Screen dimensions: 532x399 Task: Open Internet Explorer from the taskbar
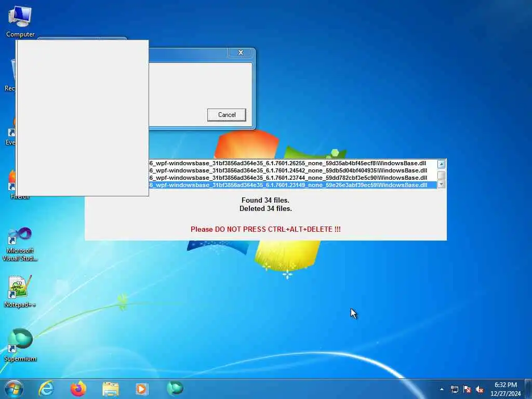(x=46, y=389)
